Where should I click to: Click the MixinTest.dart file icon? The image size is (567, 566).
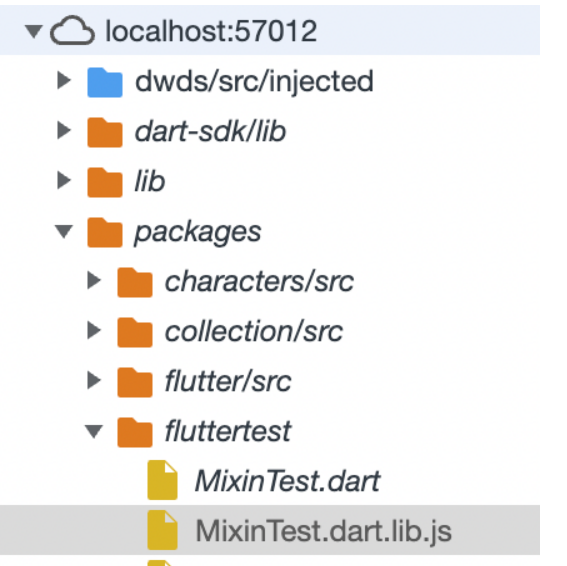tap(162, 480)
